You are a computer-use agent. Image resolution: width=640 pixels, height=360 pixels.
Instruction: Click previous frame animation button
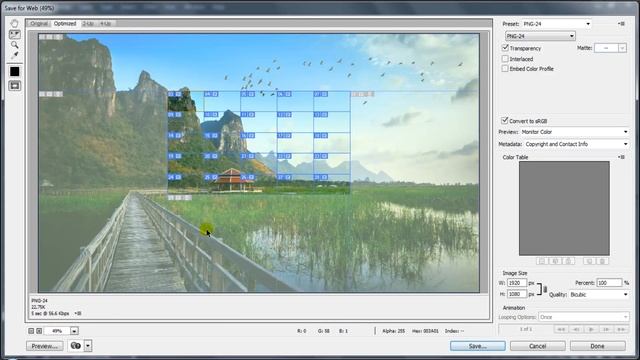pos(576,329)
